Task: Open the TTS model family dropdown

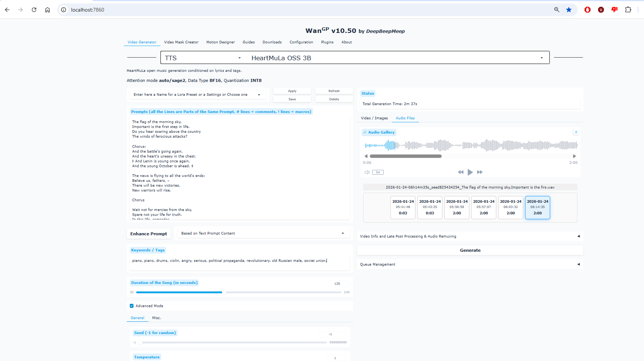Action: 203,58
